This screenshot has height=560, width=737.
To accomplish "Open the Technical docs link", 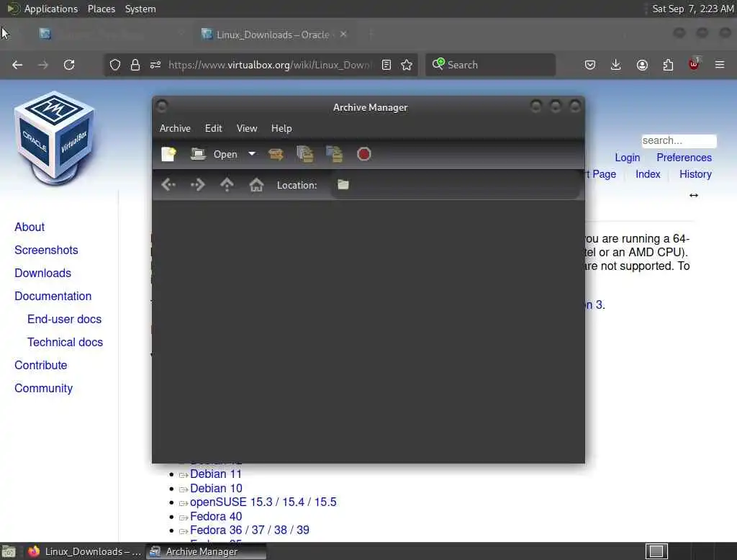I will pyautogui.click(x=65, y=343).
